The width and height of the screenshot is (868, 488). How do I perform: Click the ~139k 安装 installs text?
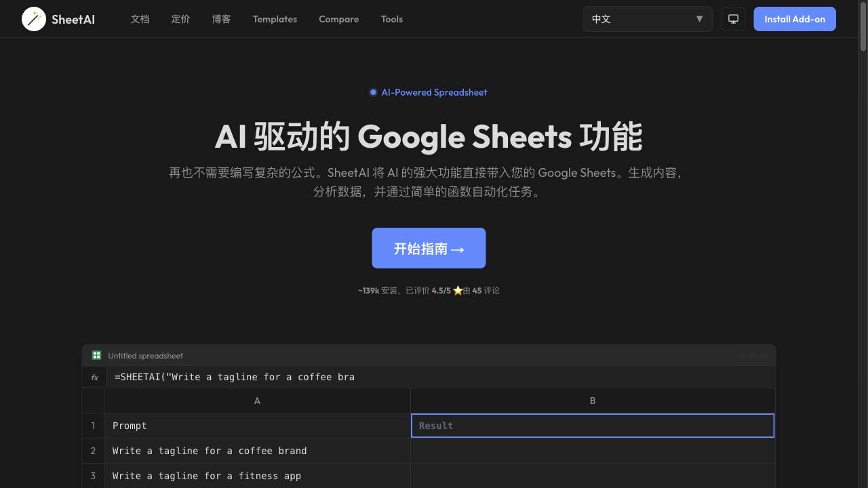point(378,290)
